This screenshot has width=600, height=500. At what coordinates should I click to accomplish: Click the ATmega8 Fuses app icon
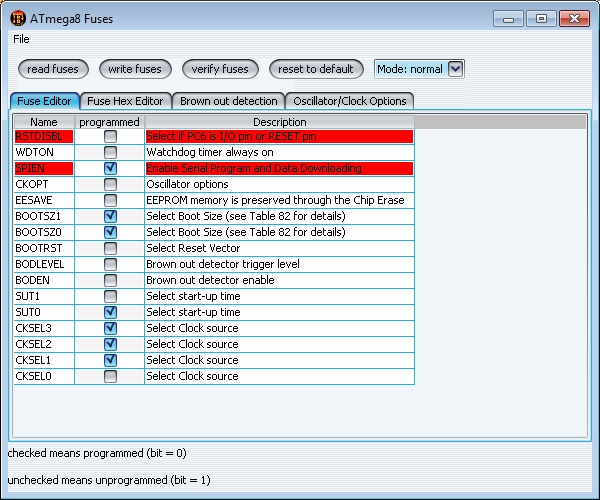[x=18, y=18]
